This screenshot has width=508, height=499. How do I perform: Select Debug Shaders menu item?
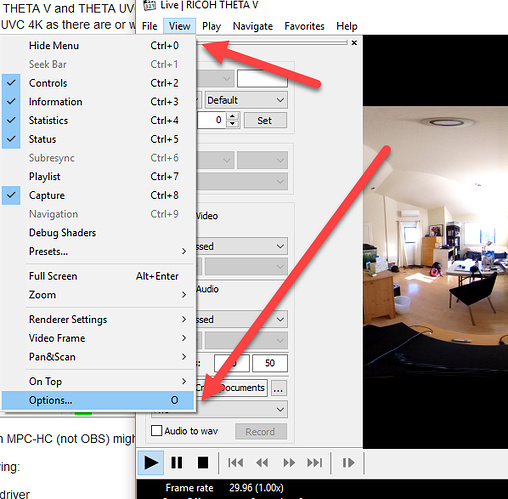[98, 232]
